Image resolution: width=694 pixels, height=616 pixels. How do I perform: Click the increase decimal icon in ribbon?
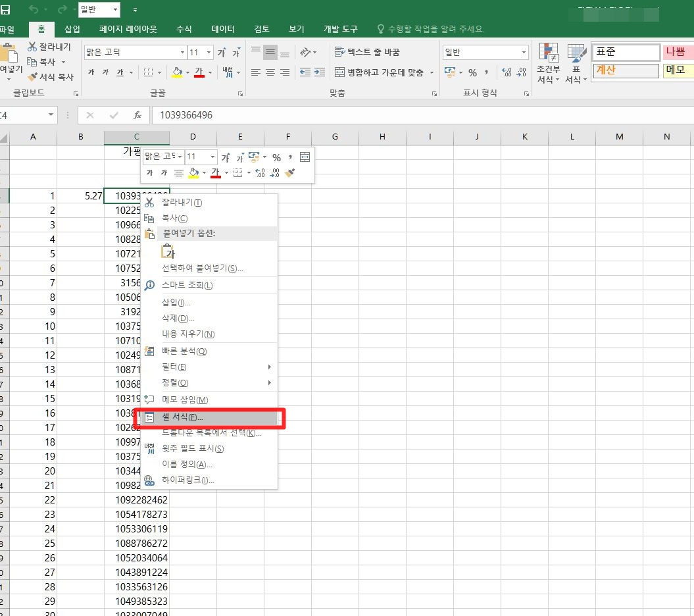pyautogui.click(x=507, y=72)
